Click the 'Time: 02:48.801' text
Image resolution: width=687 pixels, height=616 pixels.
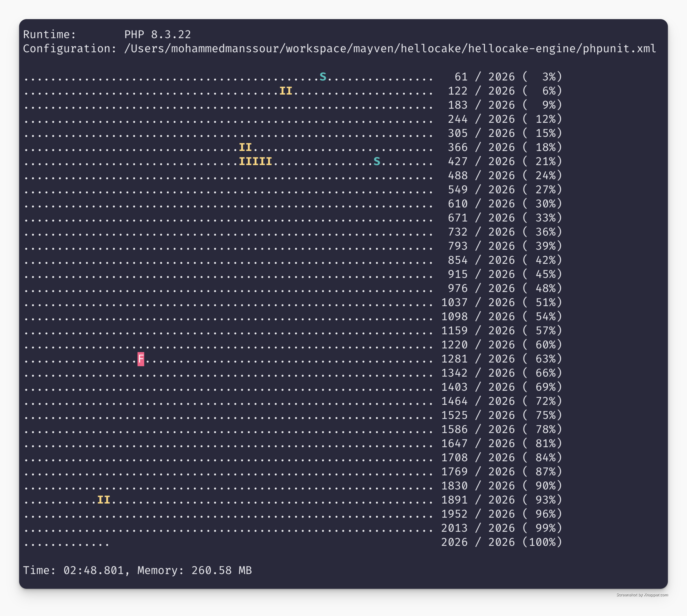tap(73, 571)
